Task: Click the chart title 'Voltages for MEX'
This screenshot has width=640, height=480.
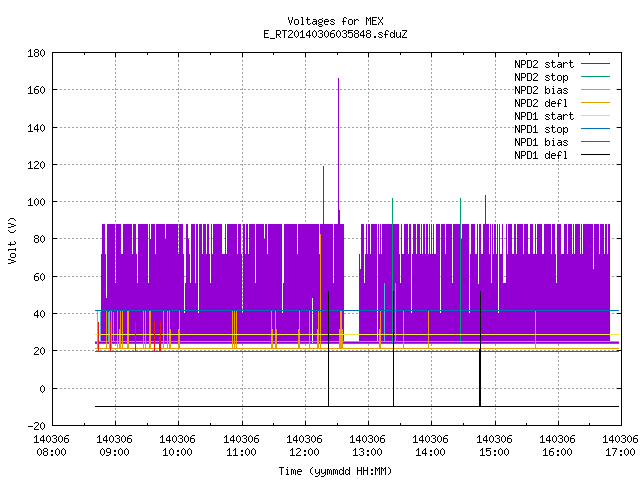Action: (335, 21)
